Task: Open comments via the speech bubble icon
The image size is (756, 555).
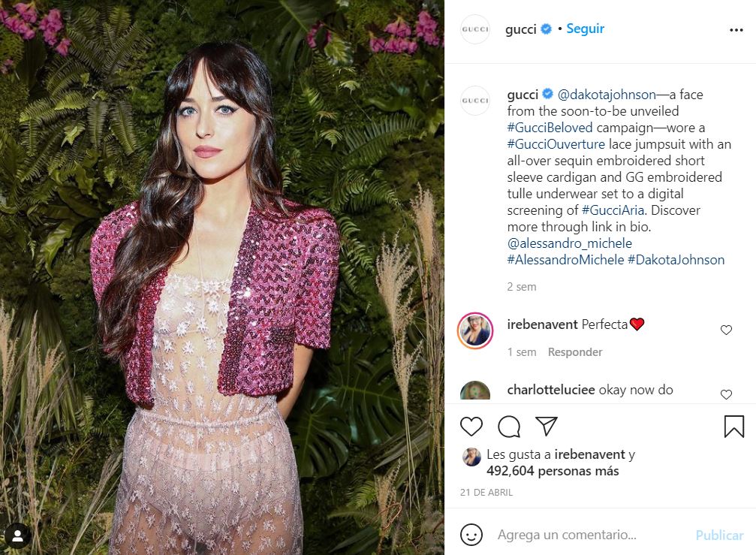Action: pyautogui.click(x=509, y=427)
